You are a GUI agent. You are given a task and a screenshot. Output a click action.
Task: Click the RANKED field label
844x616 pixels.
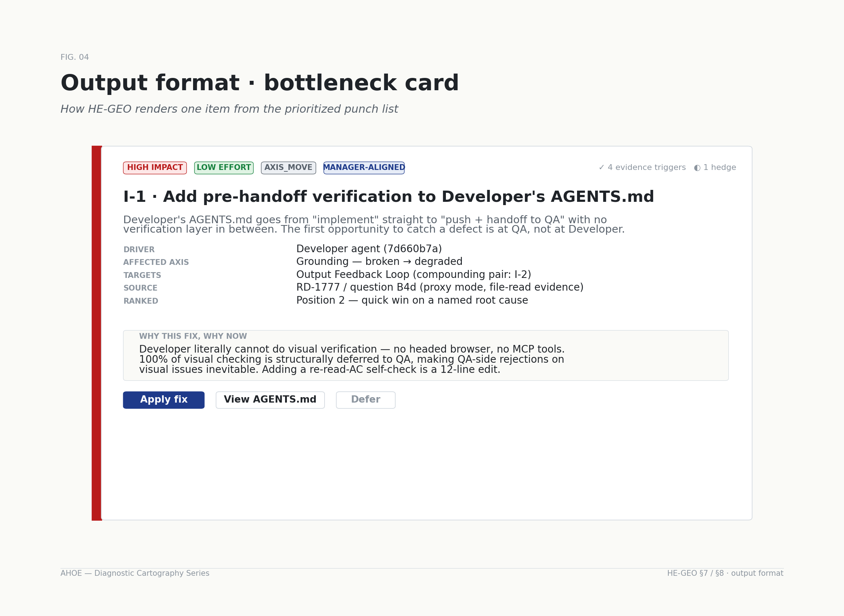click(x=141, y=301)
